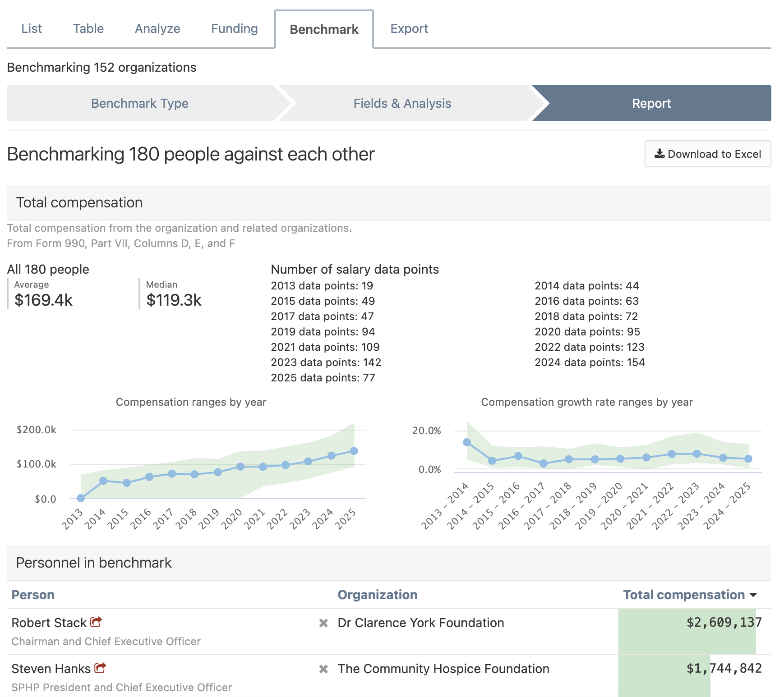
Task: Select the '2018 data points: 72' text
Action: tap(586, 316)
